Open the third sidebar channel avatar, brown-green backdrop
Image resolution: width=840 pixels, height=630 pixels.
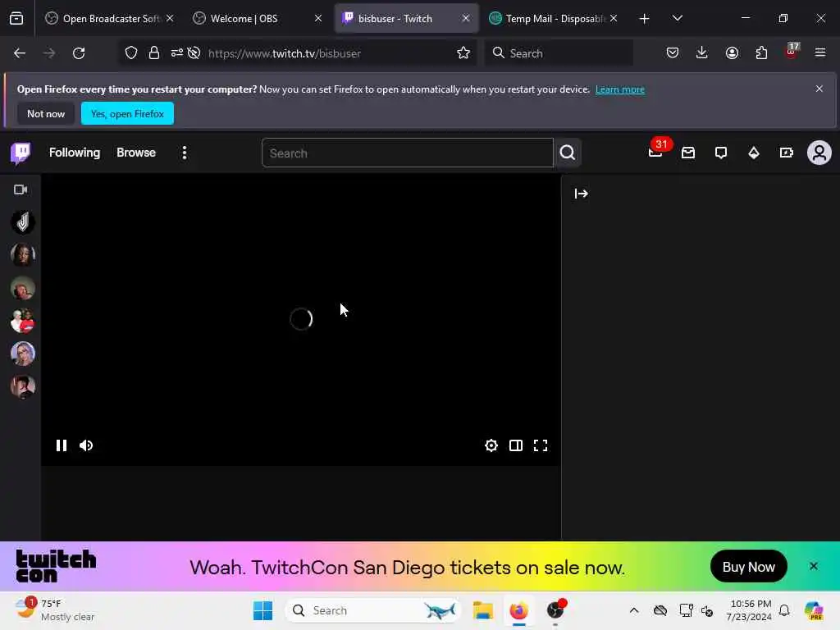click(22, 288)
